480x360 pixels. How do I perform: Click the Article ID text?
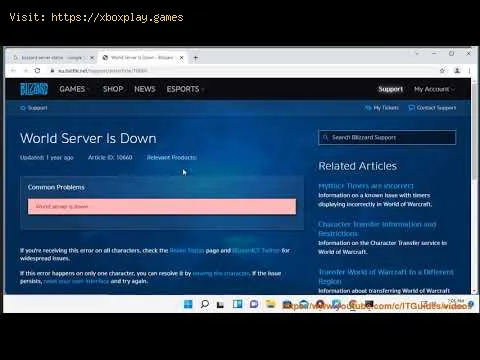[x=110, y=157]
